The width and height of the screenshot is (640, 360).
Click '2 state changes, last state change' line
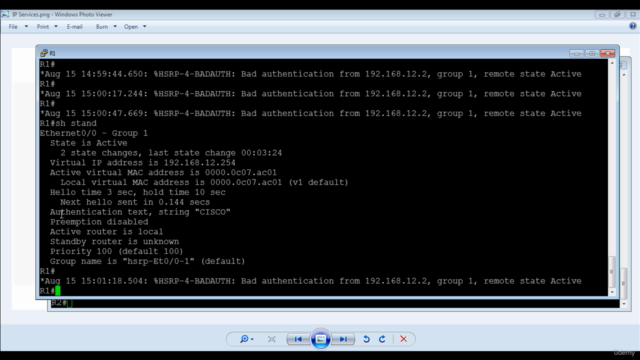coord(171,153)
